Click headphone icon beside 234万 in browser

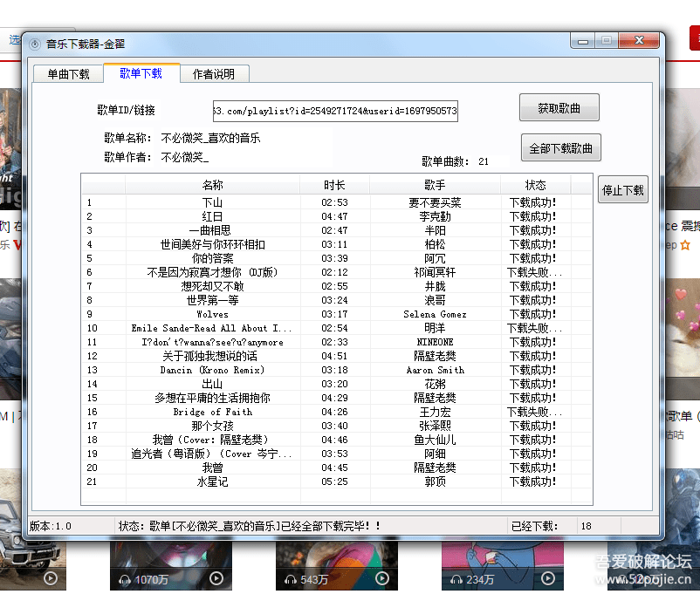tap(456, 580)
